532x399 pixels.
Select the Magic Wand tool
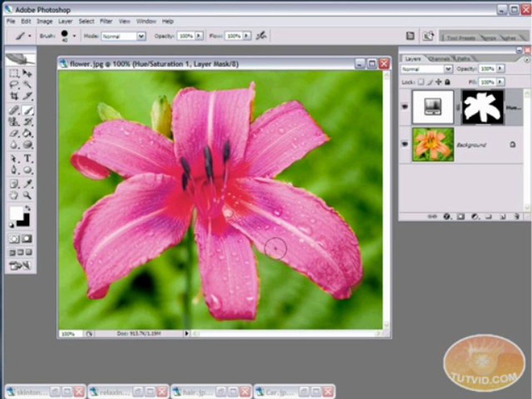27,84
